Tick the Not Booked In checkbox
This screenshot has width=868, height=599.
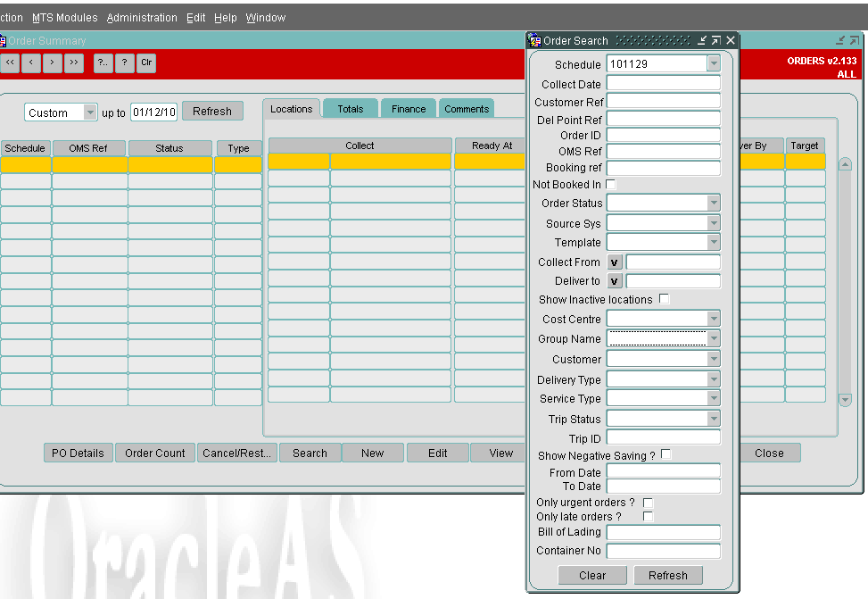point(610,184)
